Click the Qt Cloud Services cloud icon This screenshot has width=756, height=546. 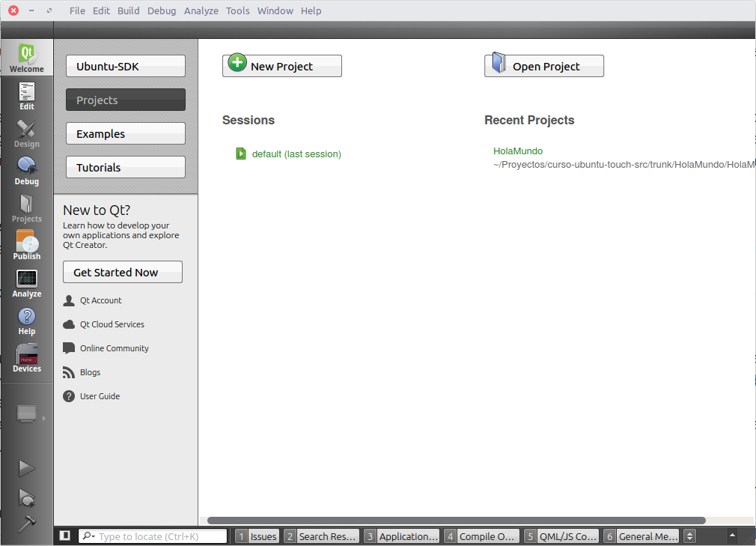[69, 324]
